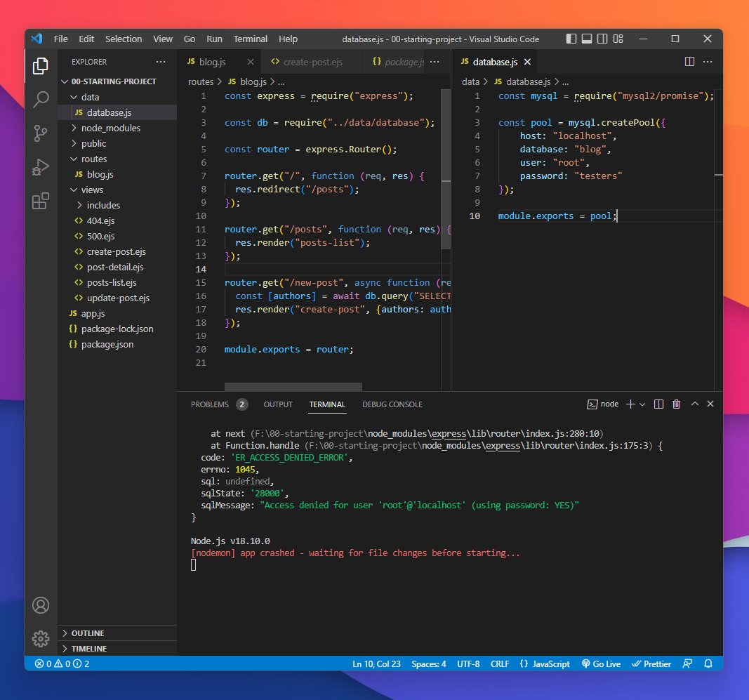
Task: Expand the node_modules folder
Action: pos(117,128)
